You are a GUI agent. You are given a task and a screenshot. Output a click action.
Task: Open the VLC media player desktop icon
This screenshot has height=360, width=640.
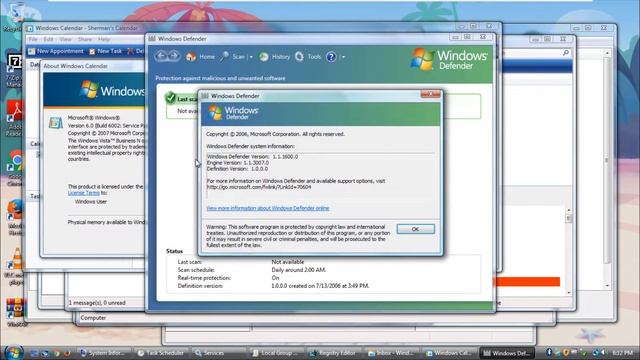pos(15,267)
